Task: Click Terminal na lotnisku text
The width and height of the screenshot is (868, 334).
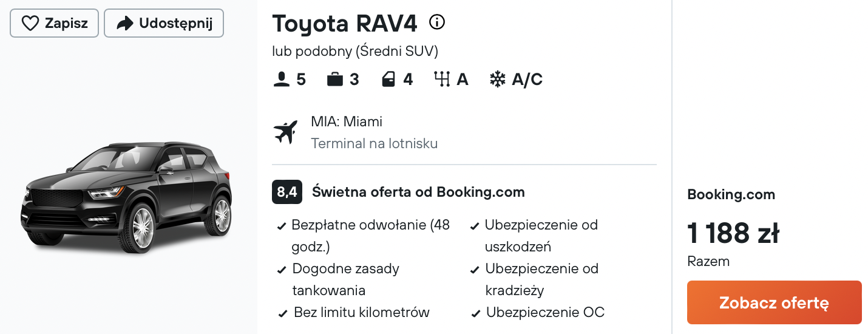Action: click(x=374, y=144)
